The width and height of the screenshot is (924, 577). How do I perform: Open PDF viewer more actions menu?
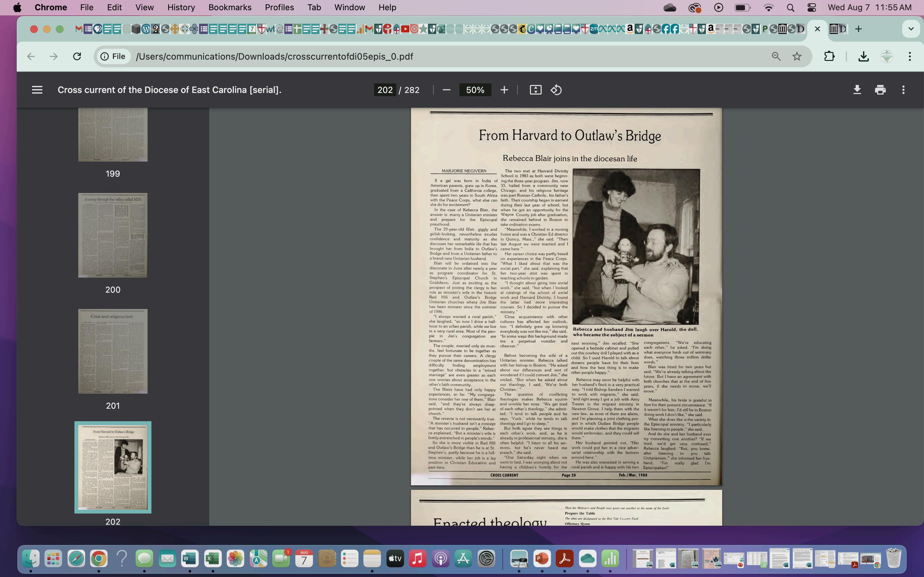(903, 90)
